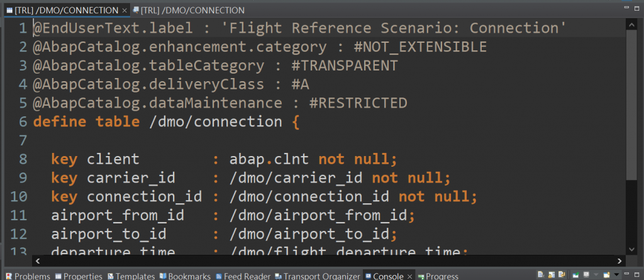Open the display selected console dropdown arrow
The image size is (644, 280).
point(596,275)
